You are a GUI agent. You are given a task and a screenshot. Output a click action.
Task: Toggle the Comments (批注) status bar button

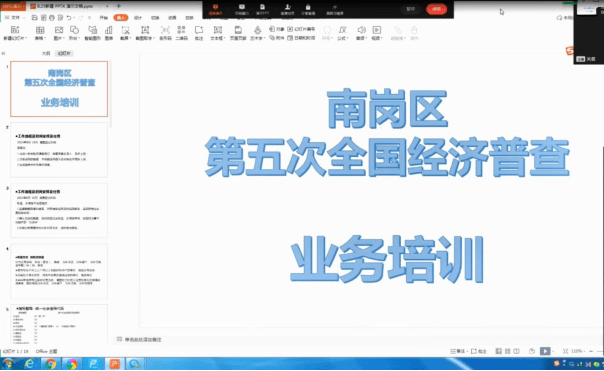pos(479,351)
